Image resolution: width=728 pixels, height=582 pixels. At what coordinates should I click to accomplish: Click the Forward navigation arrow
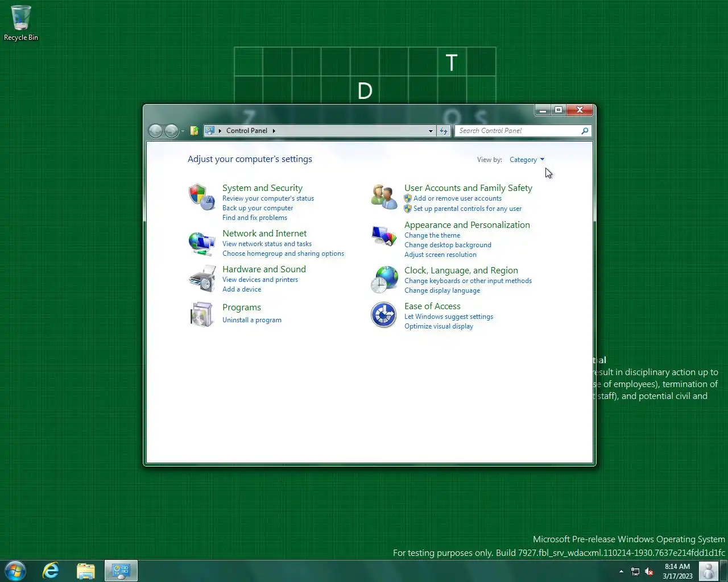point(171,131)
